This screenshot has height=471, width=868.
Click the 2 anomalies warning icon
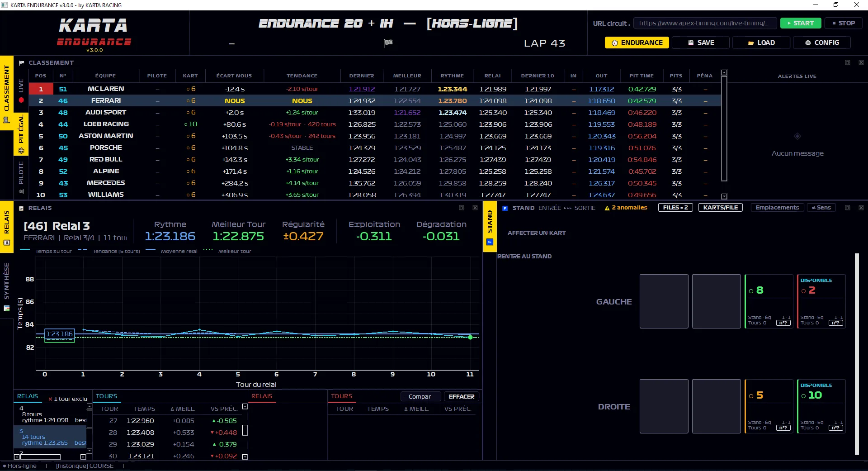(x=607, y=208)
